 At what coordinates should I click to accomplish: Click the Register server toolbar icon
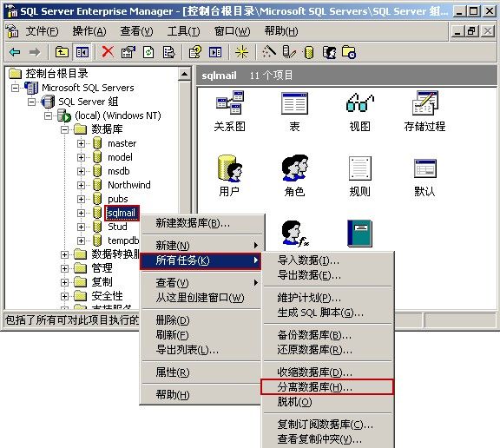coord(289,52)
